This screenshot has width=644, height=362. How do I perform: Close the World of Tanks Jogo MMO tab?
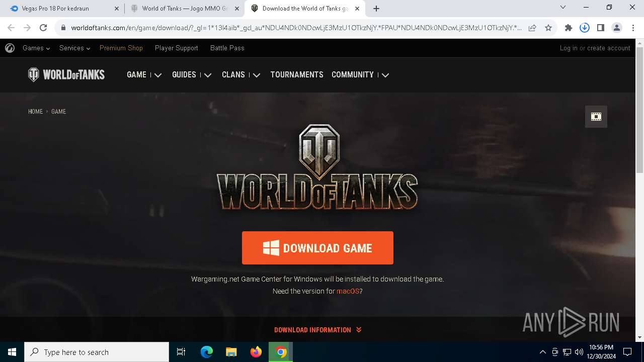tap(236, 9)
